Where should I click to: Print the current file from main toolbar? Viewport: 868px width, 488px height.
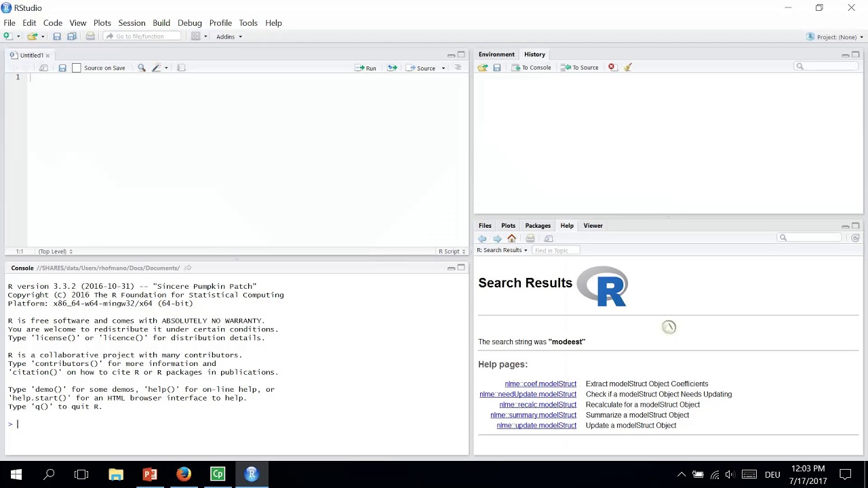click(90, 37)
